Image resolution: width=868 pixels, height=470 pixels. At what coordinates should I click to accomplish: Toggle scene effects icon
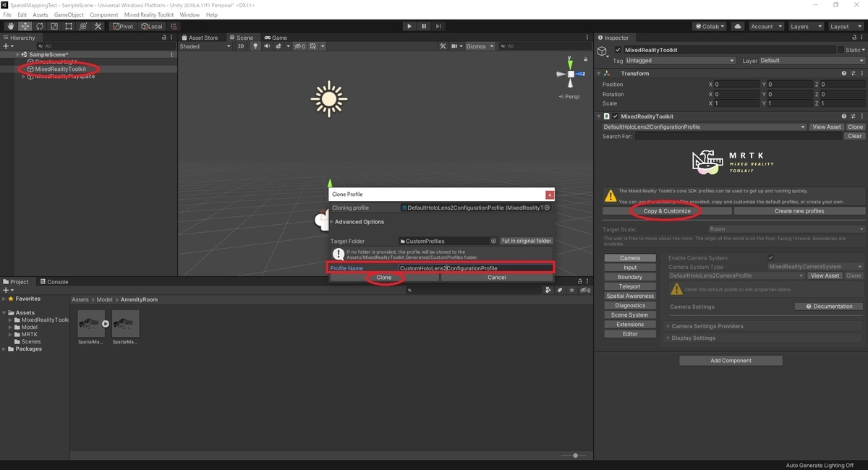pyautogui.click(x=280, y=46)
